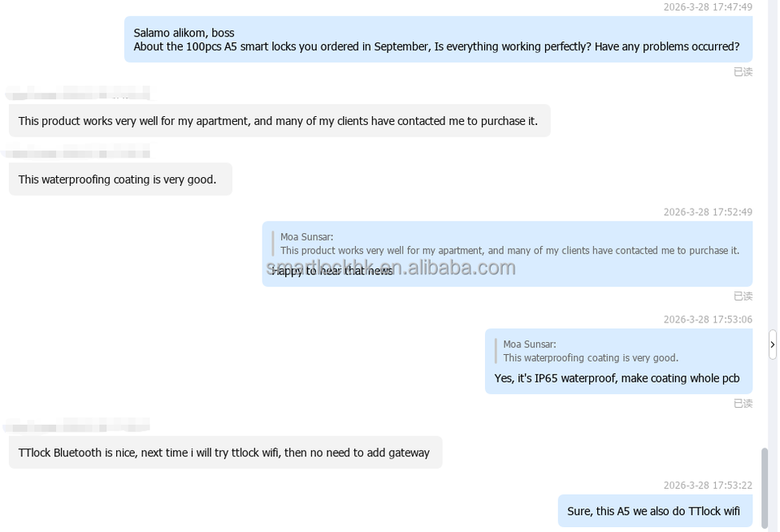Click the 17:53:06 timestamp

point(708,319)
